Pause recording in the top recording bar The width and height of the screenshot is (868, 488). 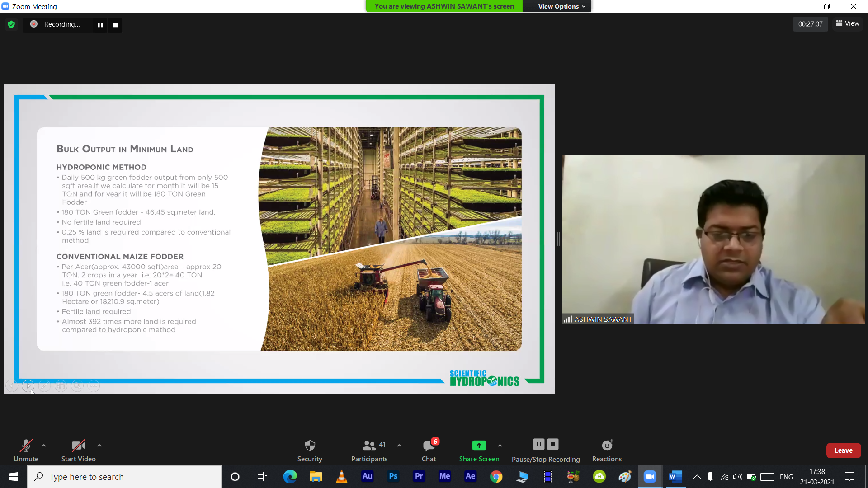[x=100, y=25]
